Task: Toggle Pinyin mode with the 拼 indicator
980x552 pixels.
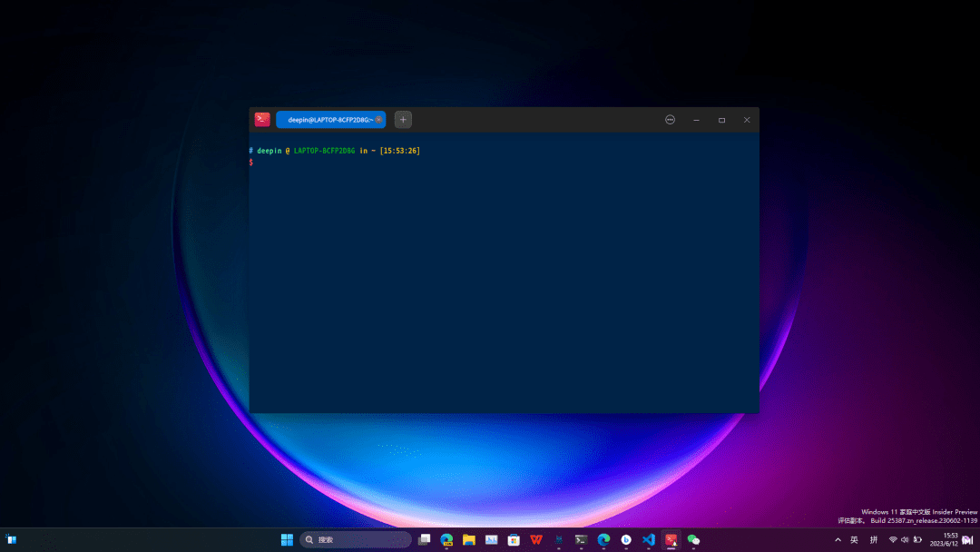Action: (874, 539)
